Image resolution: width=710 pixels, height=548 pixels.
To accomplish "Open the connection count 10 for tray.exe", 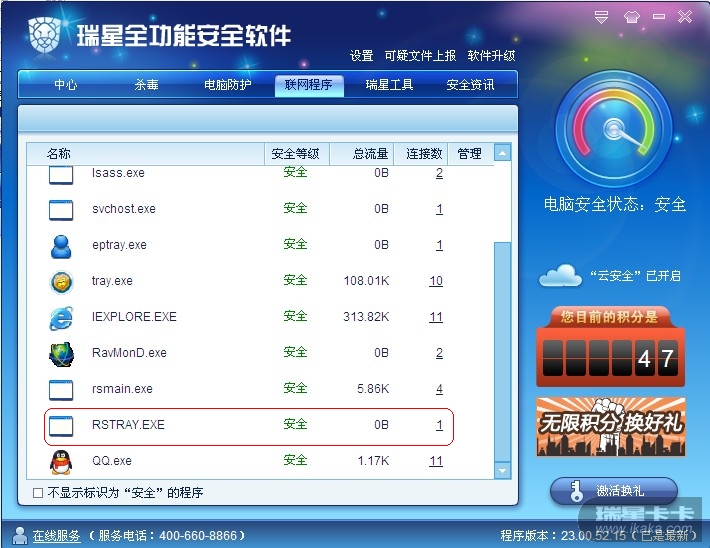I will 436,281.
